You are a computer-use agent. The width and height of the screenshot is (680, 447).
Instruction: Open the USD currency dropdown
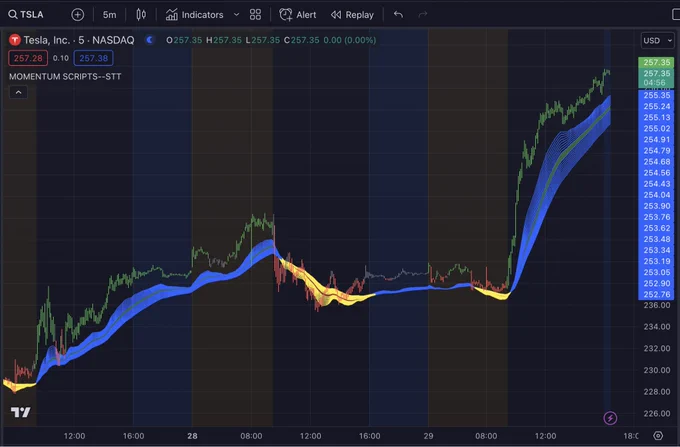coord(657,40)
